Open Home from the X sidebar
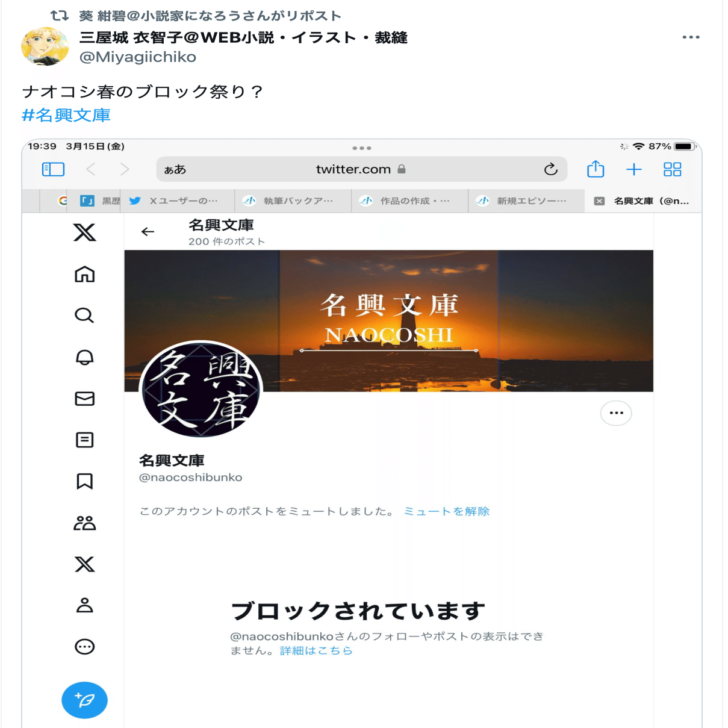The width and height of the screenshot is (728, 728). pyautogui.click(x=84, y=275)
